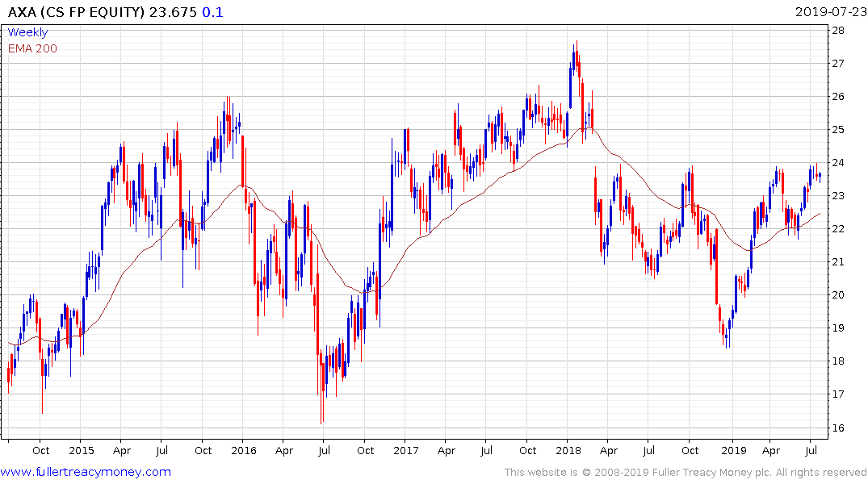Click the 'Apr' label after 2018
Viewport: 868px width, 484px height.
608,450
